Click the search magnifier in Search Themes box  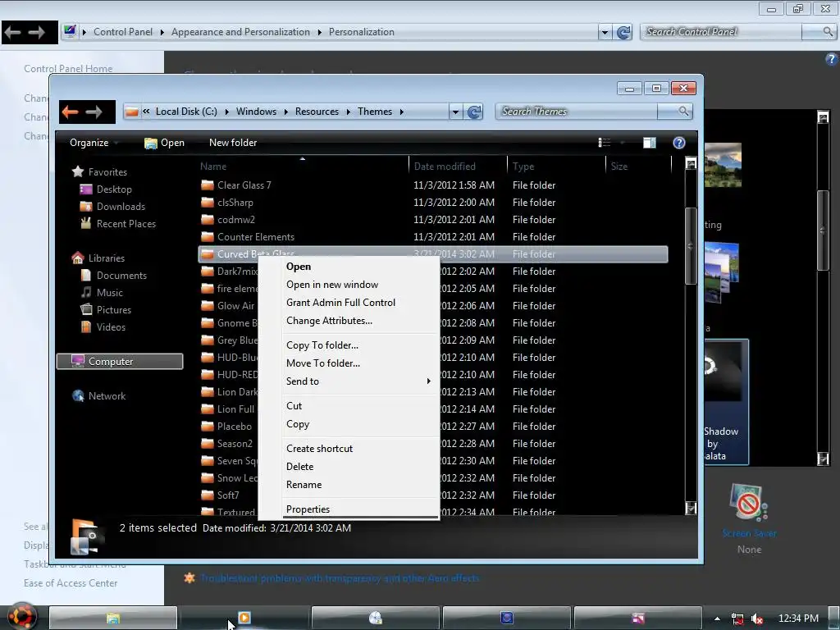(x=683, y=111)
